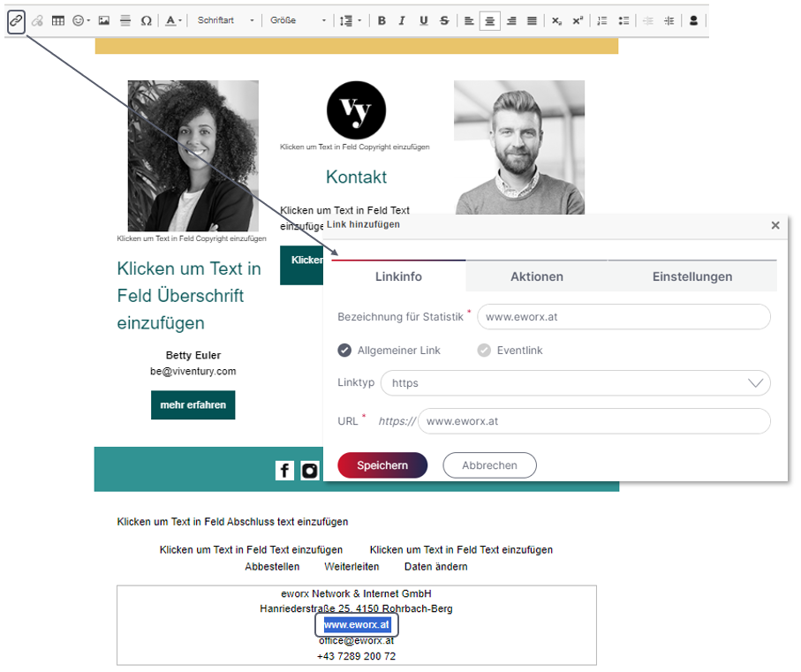Click the 'Feld Überschrift einzufügen' heading placeholder
This screenshot has height=672, width=801.
[x=189, y=296]
